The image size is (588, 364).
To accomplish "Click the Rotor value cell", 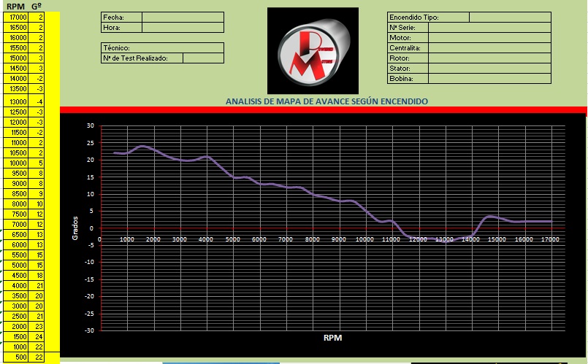I will (x=489, y=58).
